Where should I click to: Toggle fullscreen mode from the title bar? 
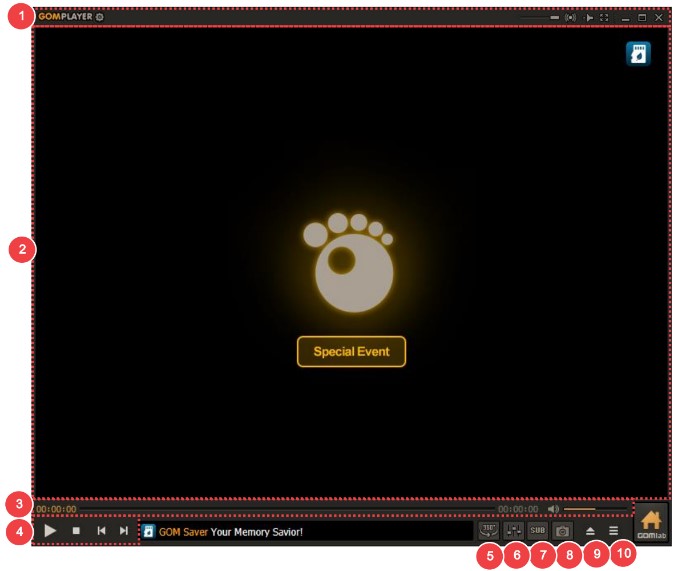(x=604, y=17)
